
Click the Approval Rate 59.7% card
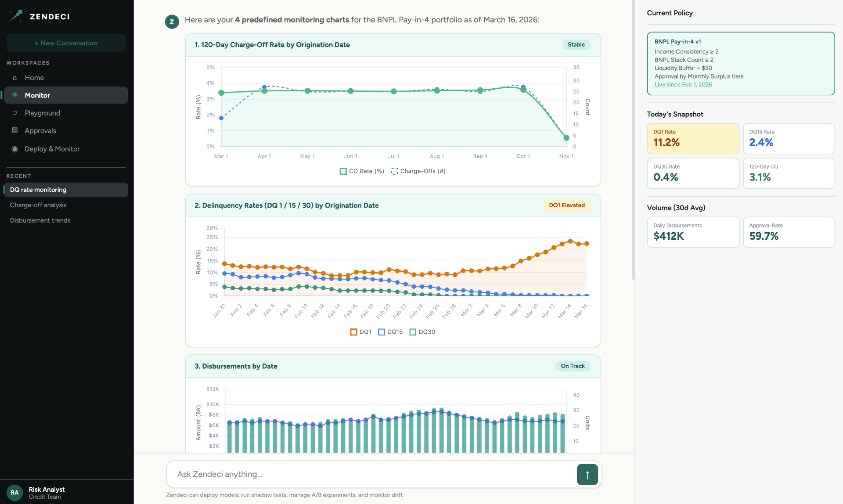[x=789, y=232]
